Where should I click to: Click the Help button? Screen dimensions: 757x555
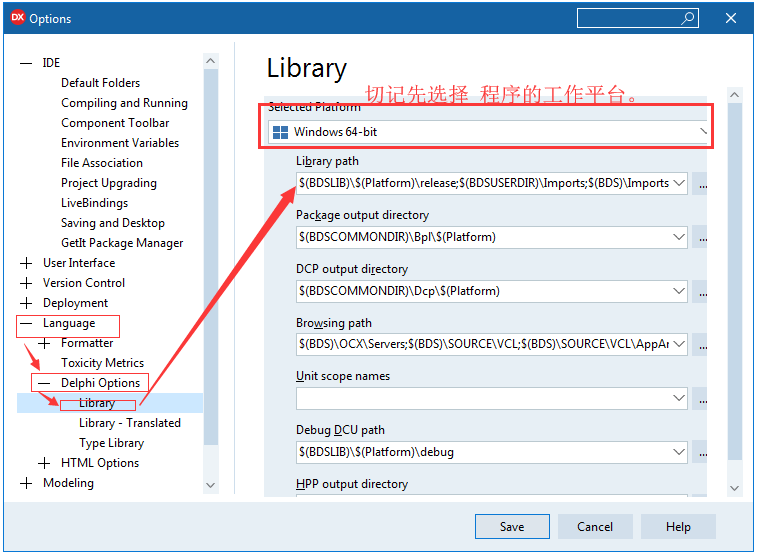678,527
